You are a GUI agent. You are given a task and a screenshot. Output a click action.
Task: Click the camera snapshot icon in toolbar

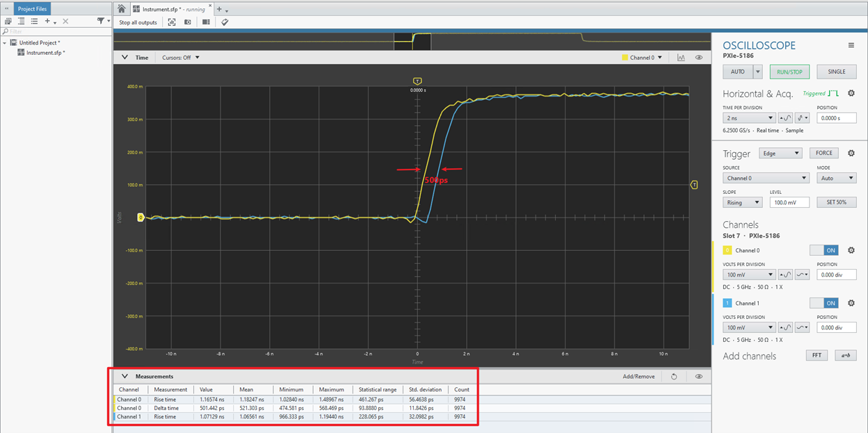188,22
